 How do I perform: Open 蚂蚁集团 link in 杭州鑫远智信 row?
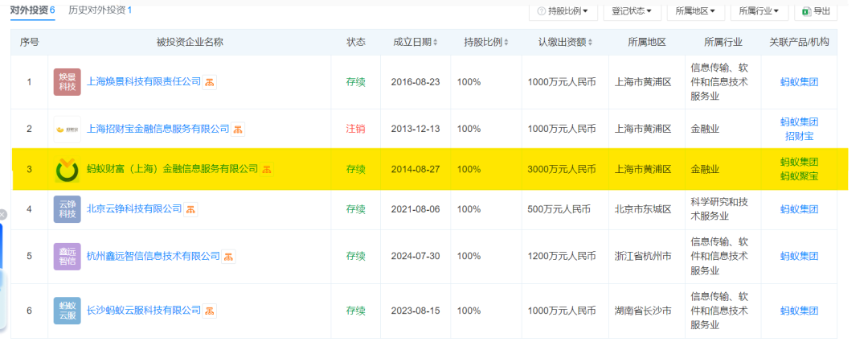[x=799, y=256]
